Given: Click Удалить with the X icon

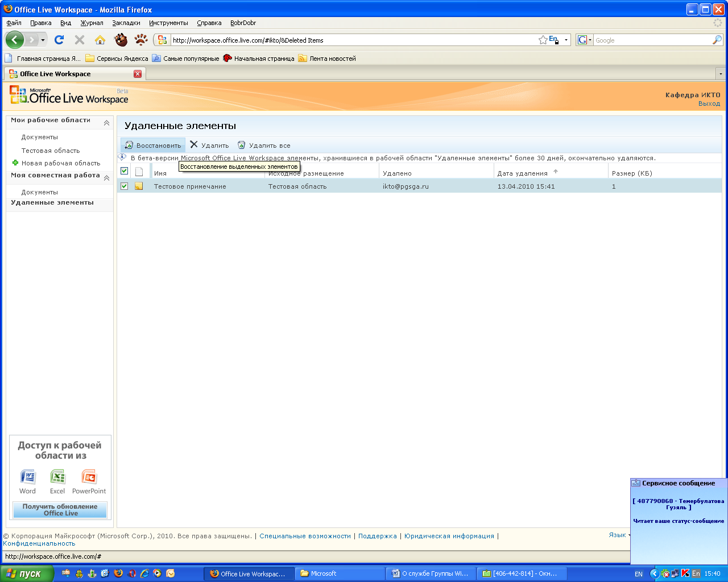Looking at the screenshot, I should point(209,145).
